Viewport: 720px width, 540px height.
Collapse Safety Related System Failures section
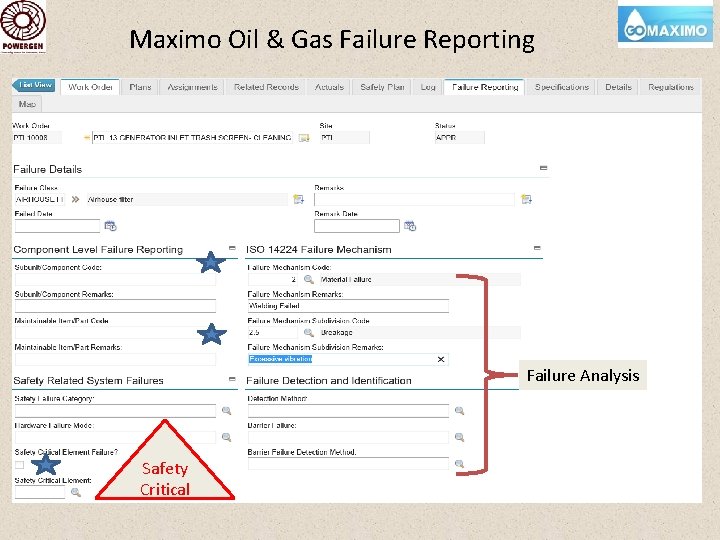pos(232,379)
